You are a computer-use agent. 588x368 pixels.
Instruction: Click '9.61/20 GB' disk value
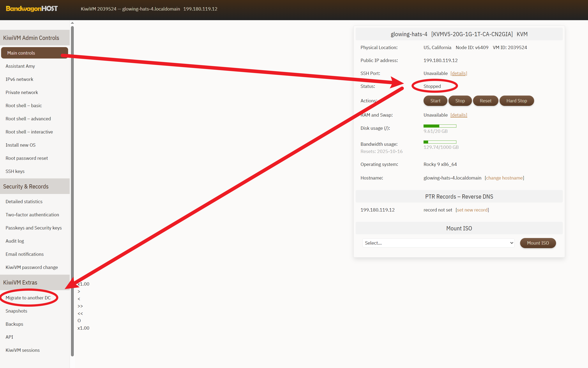coord(435,131)
